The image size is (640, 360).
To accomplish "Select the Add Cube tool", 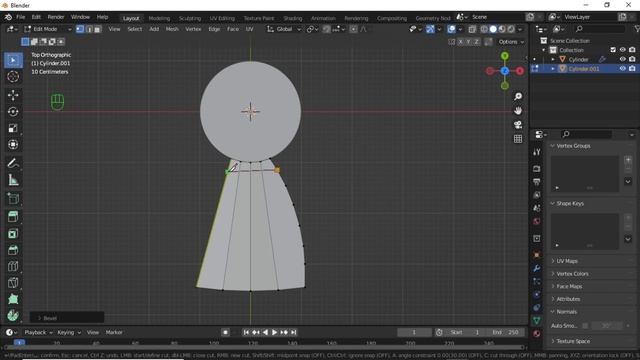I will click(x=13, y=199).
